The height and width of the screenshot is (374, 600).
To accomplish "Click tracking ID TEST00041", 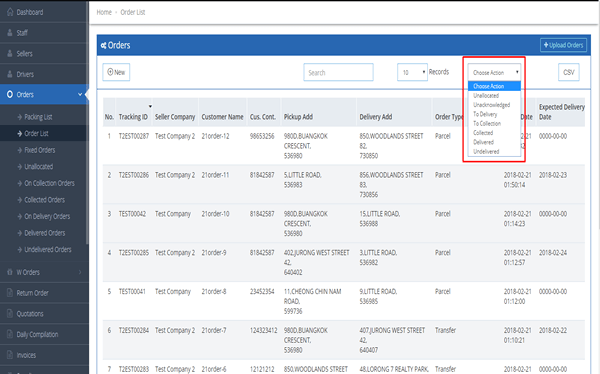I will (132, 291).
